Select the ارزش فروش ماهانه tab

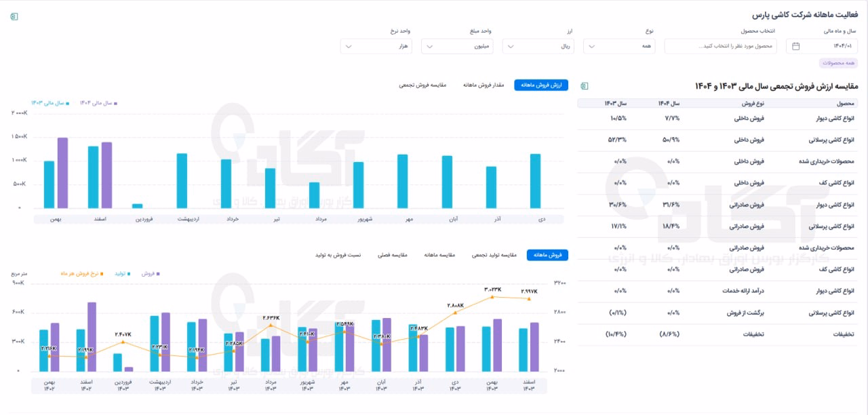pyautogui.click(x=541, y=85)
